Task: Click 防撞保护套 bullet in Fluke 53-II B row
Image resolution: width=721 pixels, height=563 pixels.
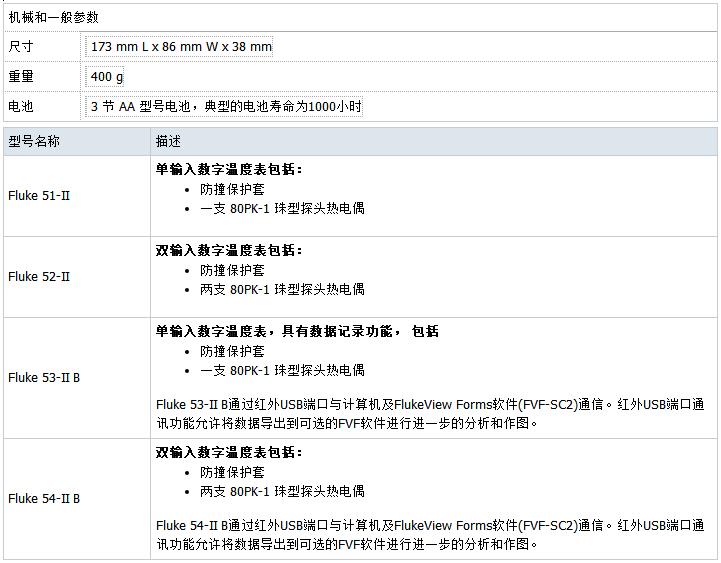Action: (232, 351)
